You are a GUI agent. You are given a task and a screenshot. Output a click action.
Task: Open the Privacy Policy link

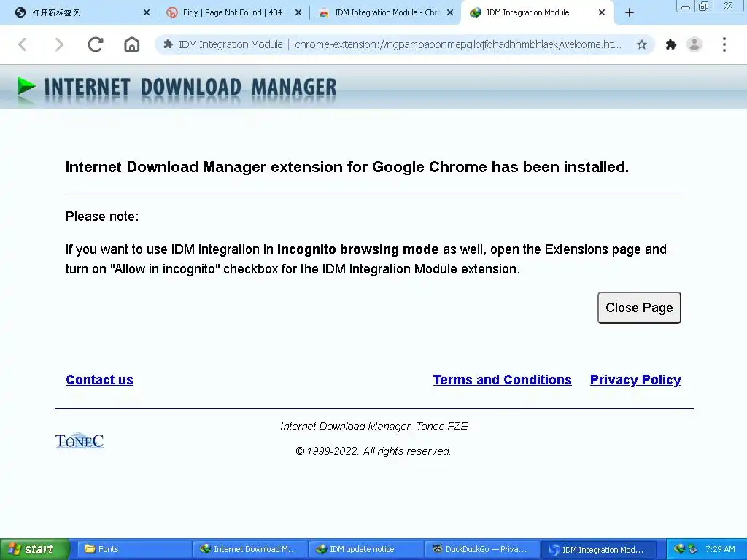coord(635,379)
